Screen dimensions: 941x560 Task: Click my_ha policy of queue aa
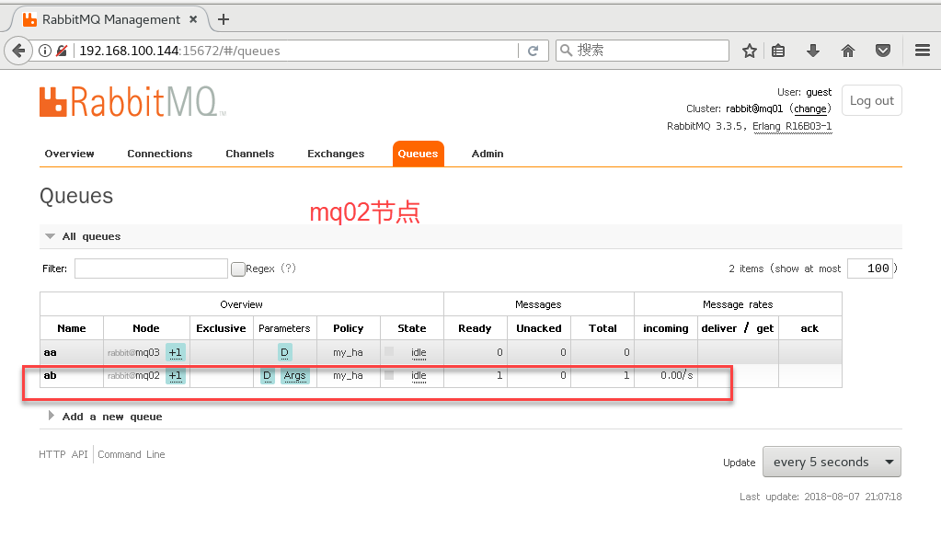[348, 352]
